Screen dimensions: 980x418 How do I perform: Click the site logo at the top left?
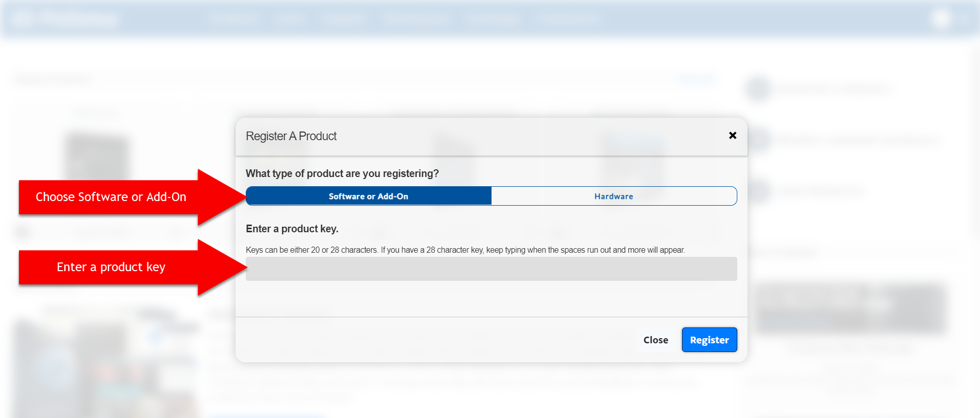[x=67, y=18]
